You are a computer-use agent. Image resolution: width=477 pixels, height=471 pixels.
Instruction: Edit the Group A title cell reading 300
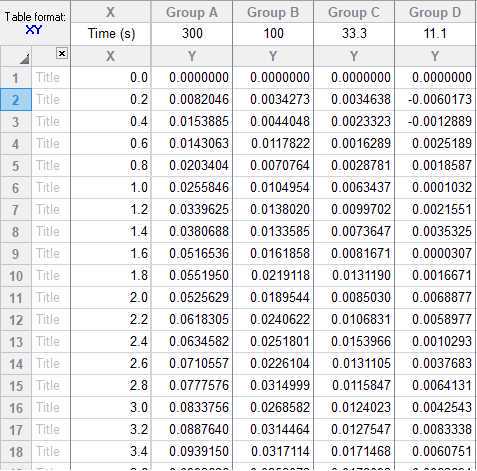tap(192, 34)
